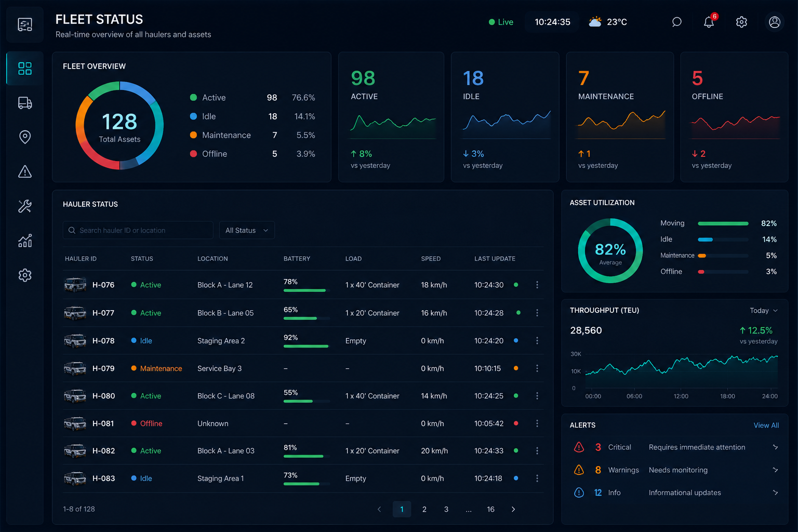Click the H-081 Offline status text
This screenshot has width=798, height=532.
coord(151,423)
